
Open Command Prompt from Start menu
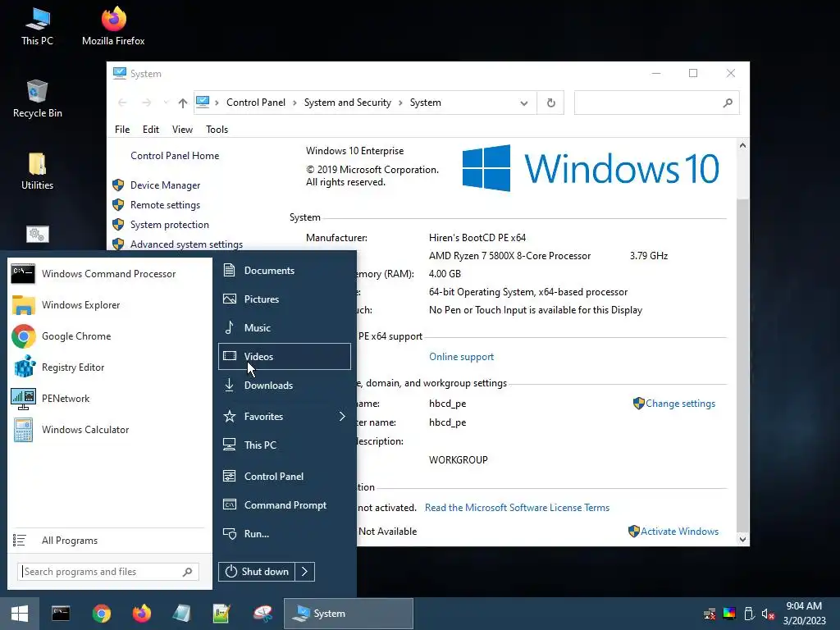coord(285,505)
